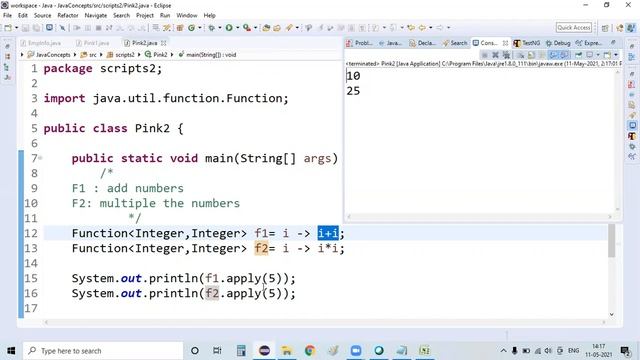This screenshot has width=640, height=360.
Task: Switch to the TestNG view tab
Action: pyautogui.click(x=527, y=43)
